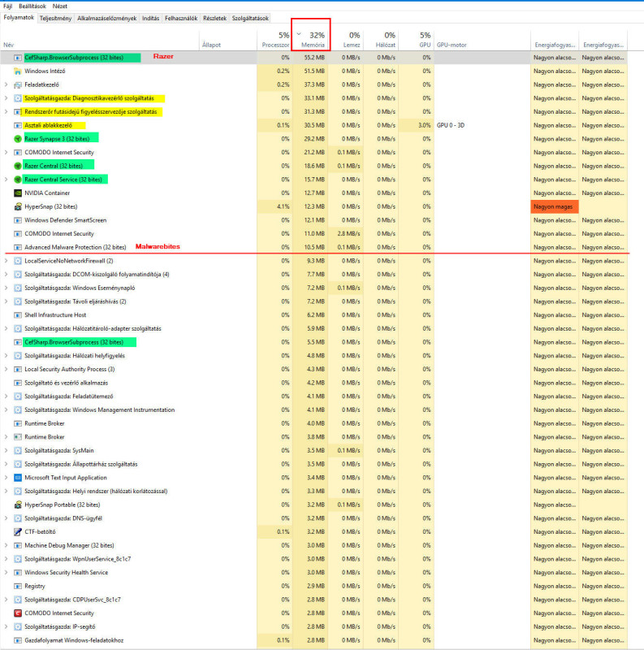
Task: Switch to the Alkalmazáselőzmények tab
Action: tap(106, 18)
